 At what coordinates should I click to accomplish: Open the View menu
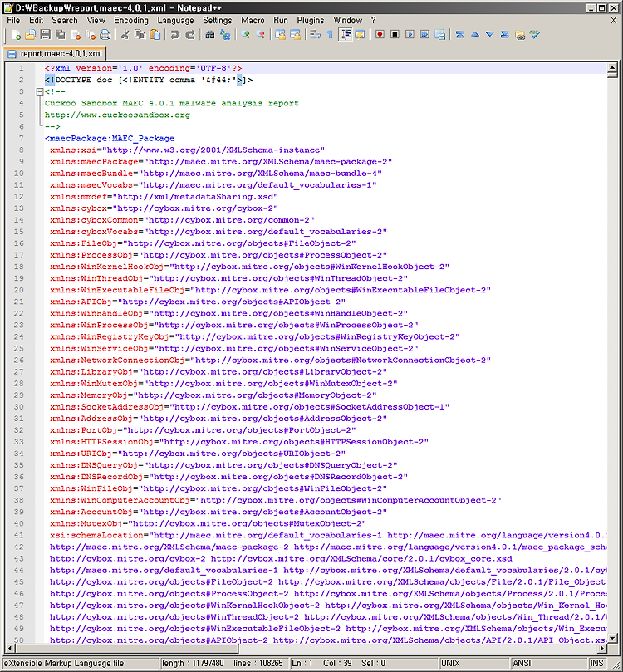[96, 21]
